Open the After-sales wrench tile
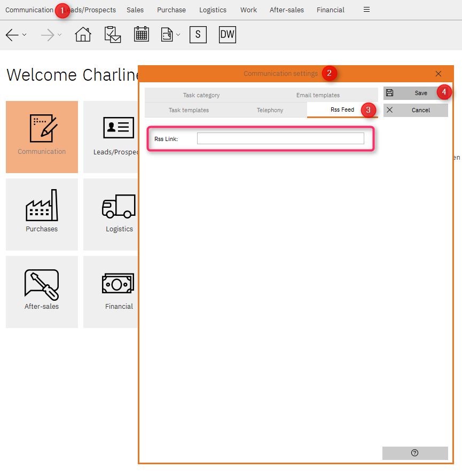Screen dimensions: 462x476 (x=42, y=292)
